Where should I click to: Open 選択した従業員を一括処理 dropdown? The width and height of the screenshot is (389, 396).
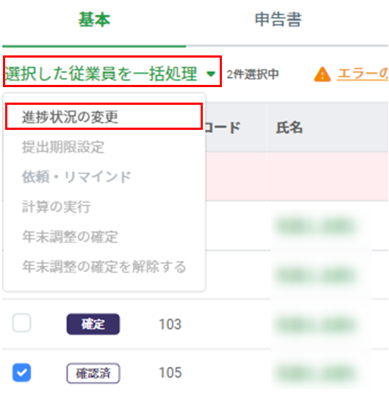112,72
